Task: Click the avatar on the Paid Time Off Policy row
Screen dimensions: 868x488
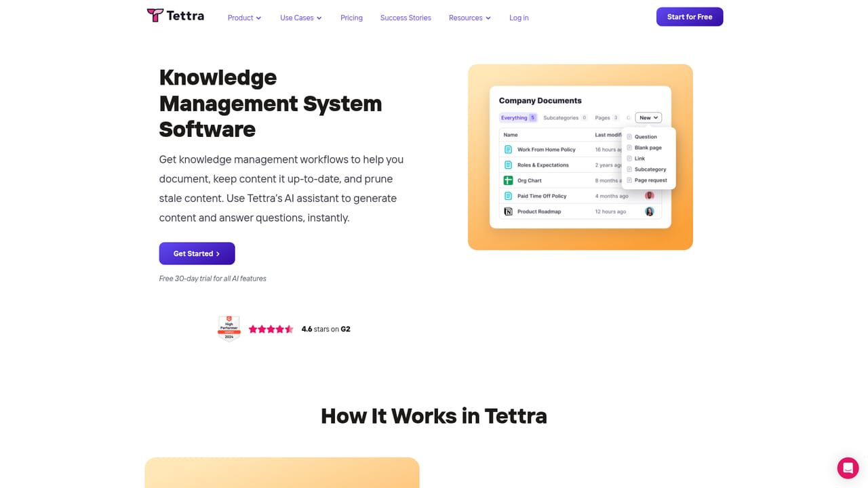Action: pyautogui.click(x=650, y=196)
